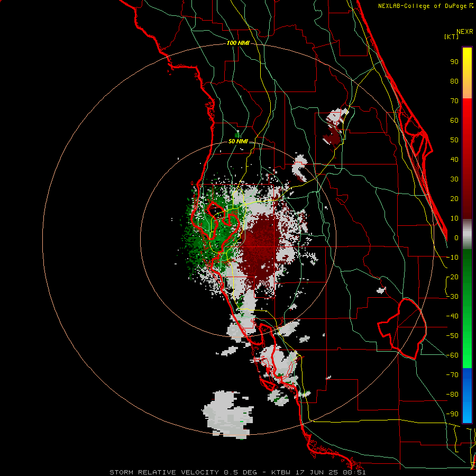Pick the gray zero-velocity segment of the color bar
The image size is (476, 476).
(467, 234)
